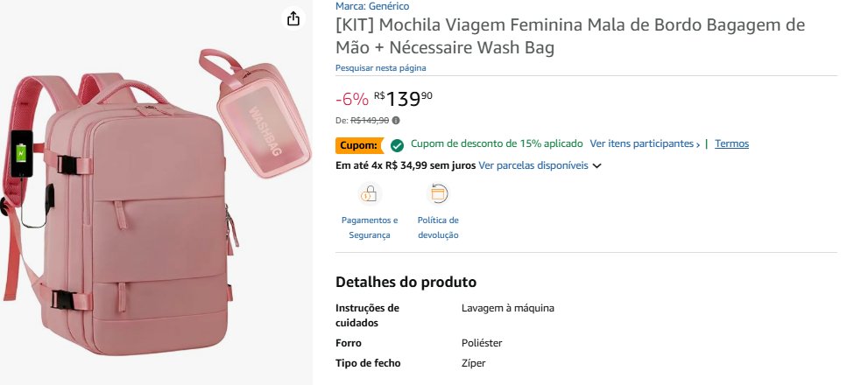The image size is (868, 385).
Task: Click the -6% discount label
Action: tap(351, 99)
